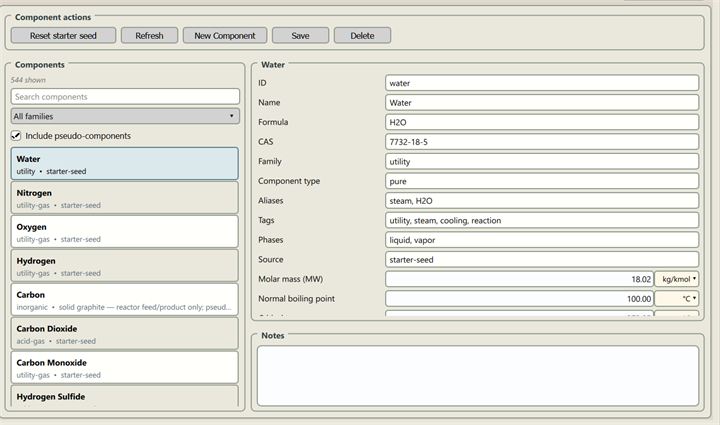Select Water in the components list

(124, 164)
